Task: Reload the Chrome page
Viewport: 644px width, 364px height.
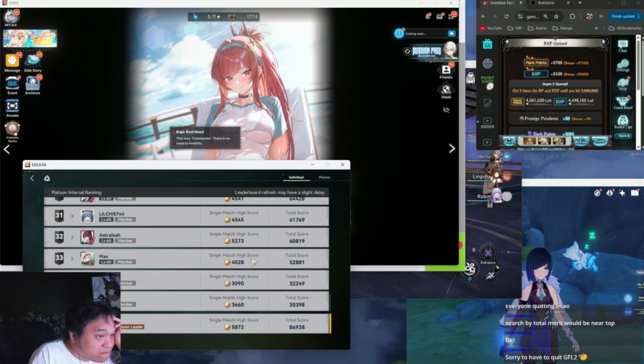Action: [506, 16]
